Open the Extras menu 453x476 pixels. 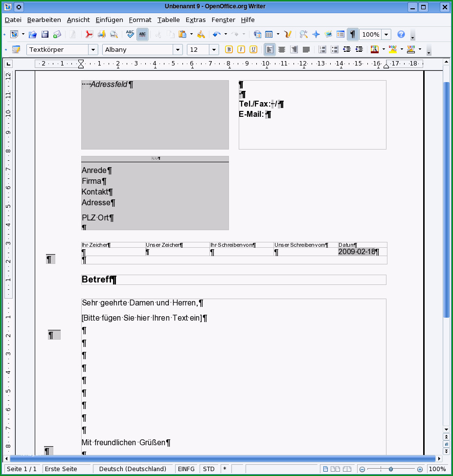click(196, 20)
